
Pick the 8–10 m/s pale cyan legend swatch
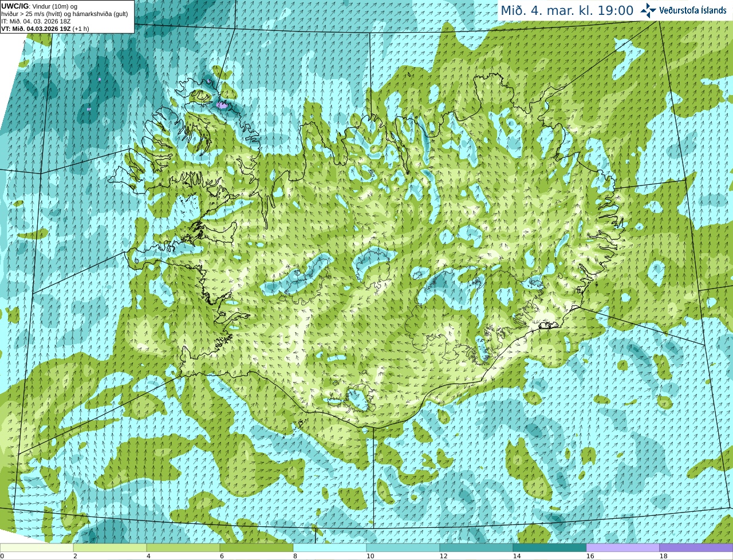[x=330, y=547]
